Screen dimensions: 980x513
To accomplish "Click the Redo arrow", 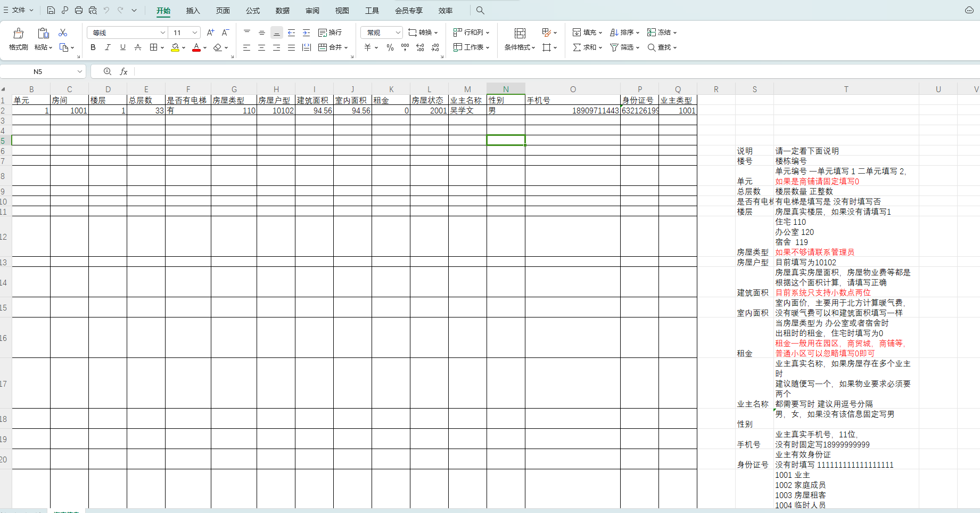I will 120,10.
